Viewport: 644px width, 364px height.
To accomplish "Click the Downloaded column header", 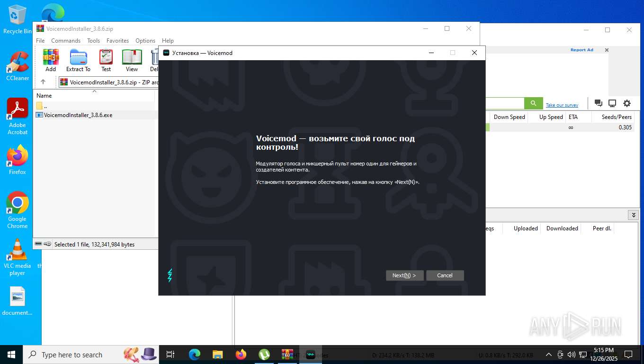I will click(562, 228).
